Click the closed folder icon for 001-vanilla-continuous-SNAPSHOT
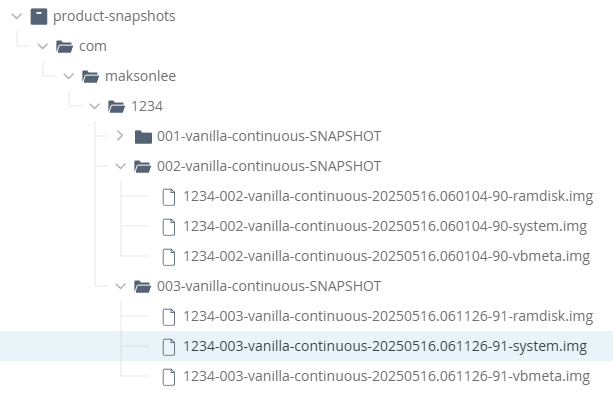 (143, 136)
